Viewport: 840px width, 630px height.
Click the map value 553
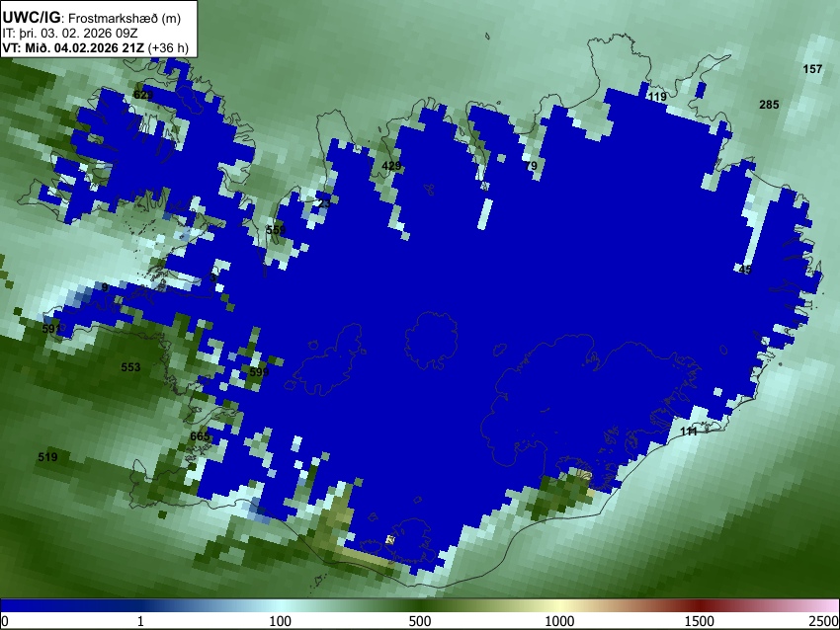pyautogui.click(x=130, y=366)
